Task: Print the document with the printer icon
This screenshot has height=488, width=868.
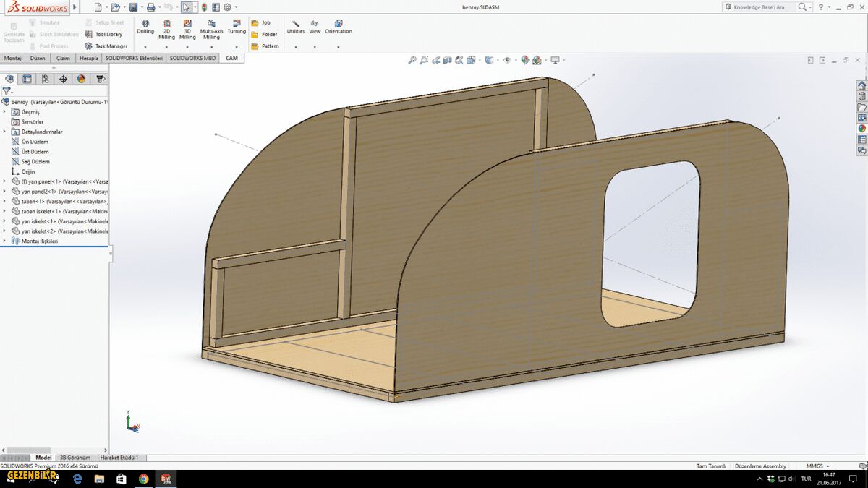Action: click(x=150, y=7)
